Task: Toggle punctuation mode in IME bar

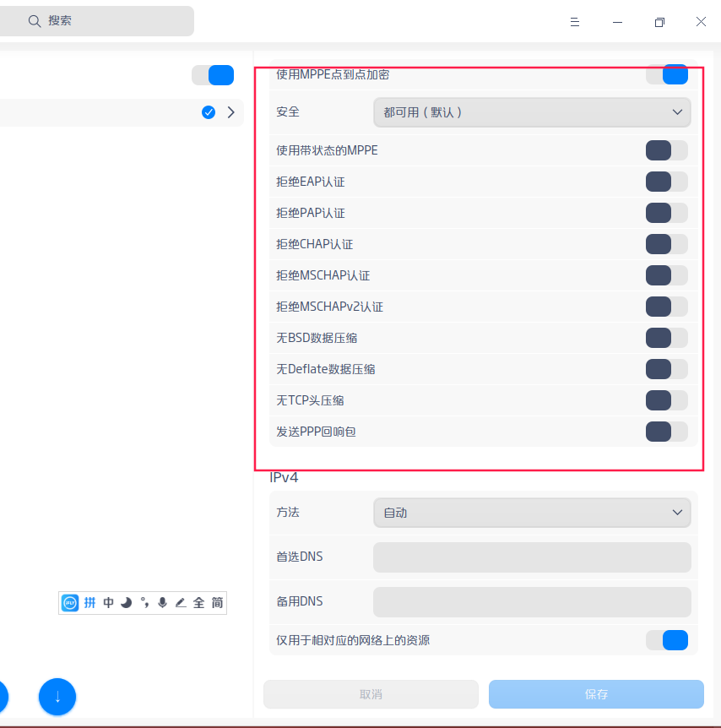Action: [x=145, y=603]
